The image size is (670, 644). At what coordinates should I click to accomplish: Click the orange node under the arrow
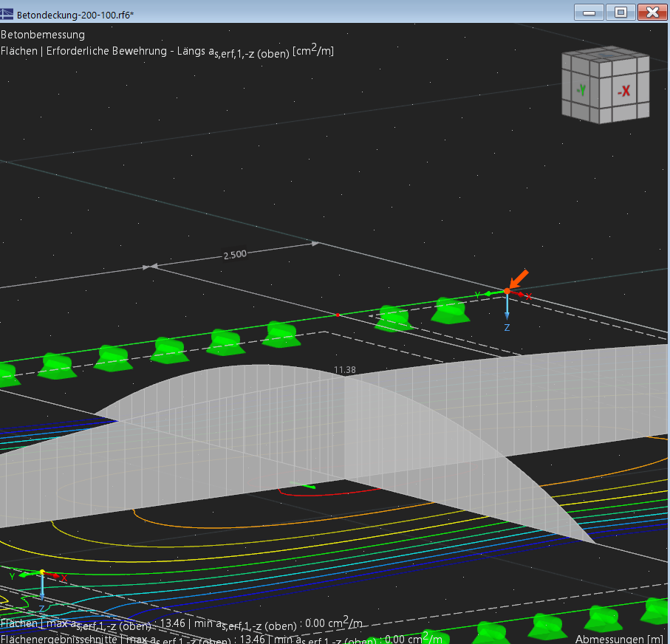[507, 292]
